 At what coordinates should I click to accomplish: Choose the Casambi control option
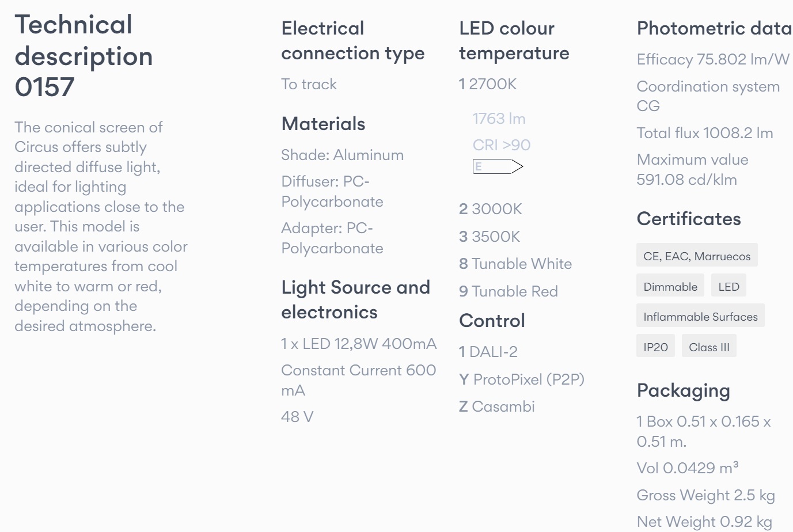[x=497, y=406]
